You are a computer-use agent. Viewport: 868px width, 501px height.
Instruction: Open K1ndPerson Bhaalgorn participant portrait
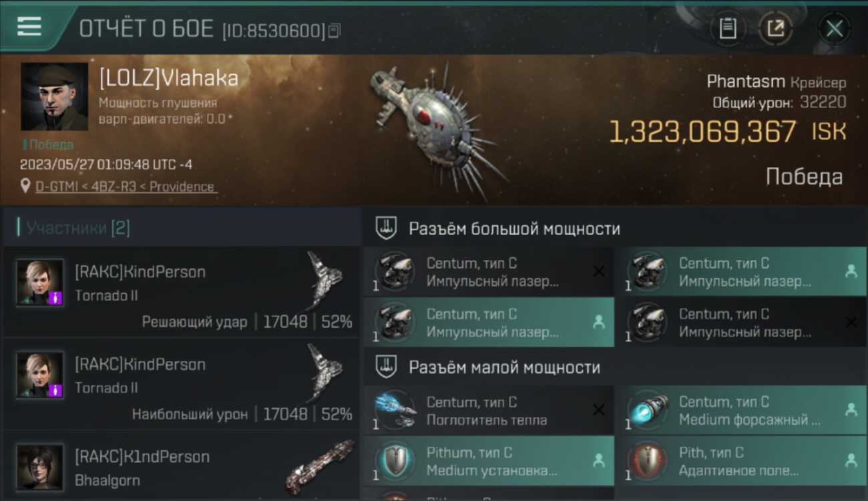point(40,466)
